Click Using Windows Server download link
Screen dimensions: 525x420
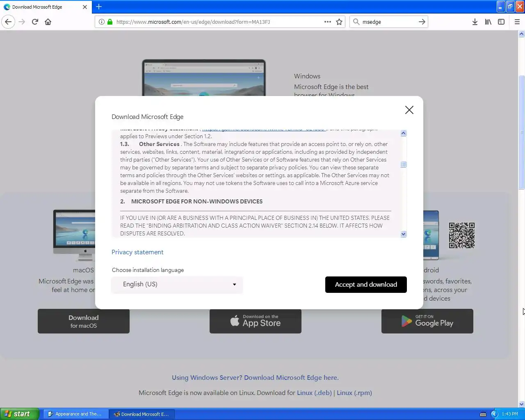[255, 378]
